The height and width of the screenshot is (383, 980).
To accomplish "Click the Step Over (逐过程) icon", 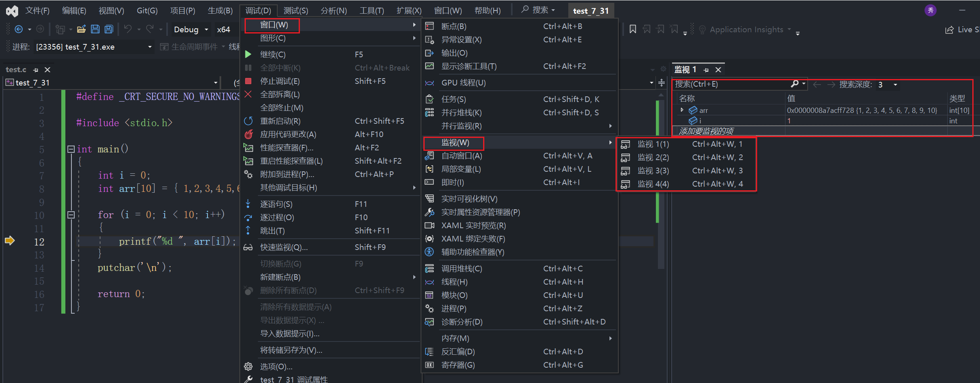I will (248, 217).
